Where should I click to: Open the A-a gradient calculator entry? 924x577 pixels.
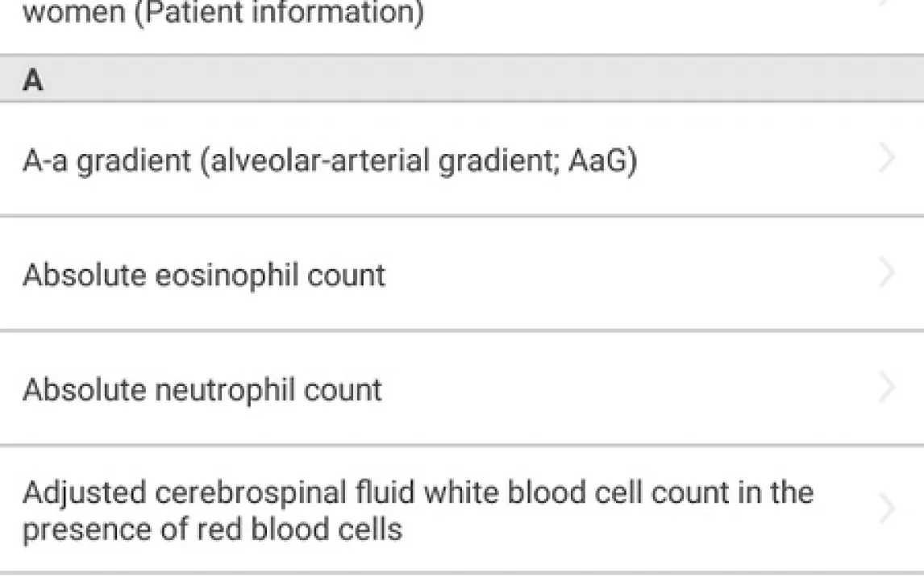click(x=329, y=160)
